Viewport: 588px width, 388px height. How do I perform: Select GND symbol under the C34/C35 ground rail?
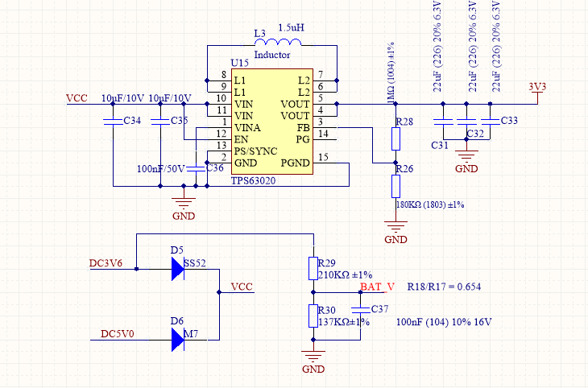[x=184, y=204]
